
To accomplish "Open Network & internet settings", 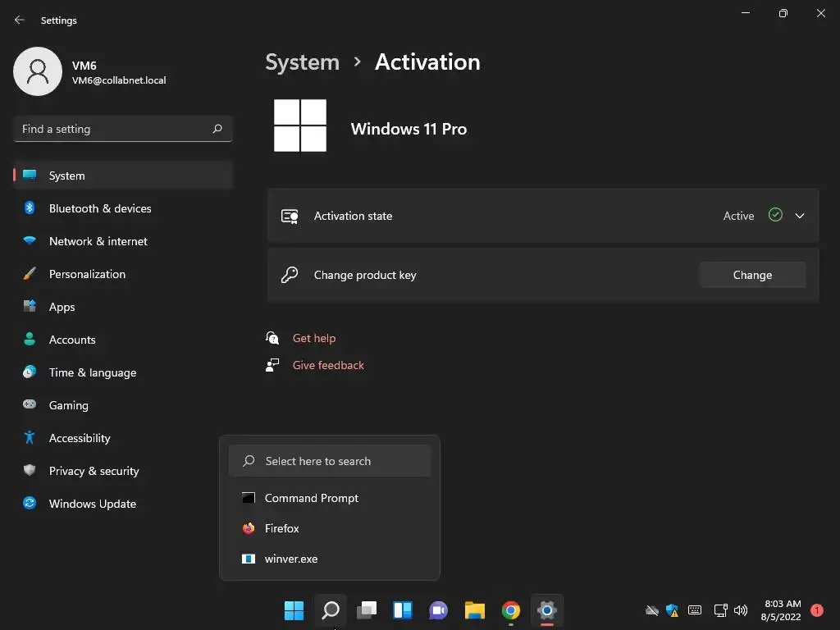I will point(123,241).
